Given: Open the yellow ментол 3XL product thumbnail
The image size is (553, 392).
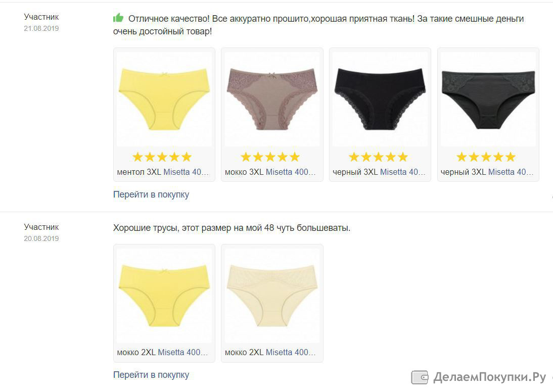Looking at the screenshot, I should coord(164,99).
